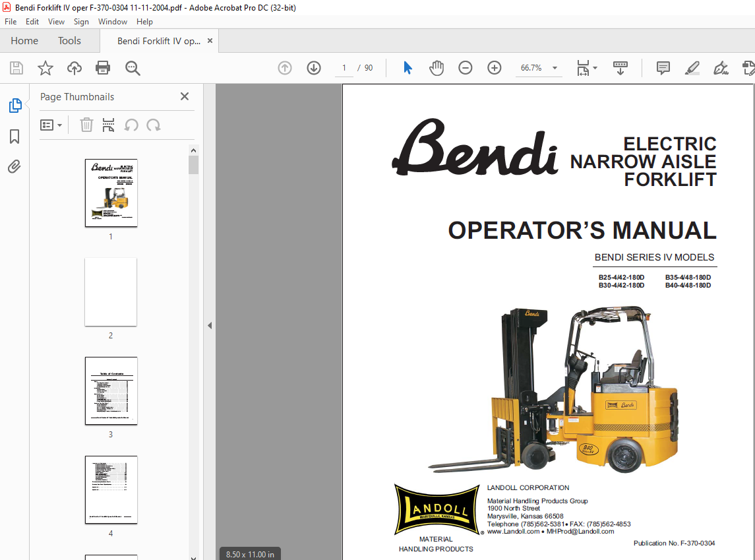Enable scrolling read mode icon
This screenshot has height=560, width=755.
tap(620, 68)
